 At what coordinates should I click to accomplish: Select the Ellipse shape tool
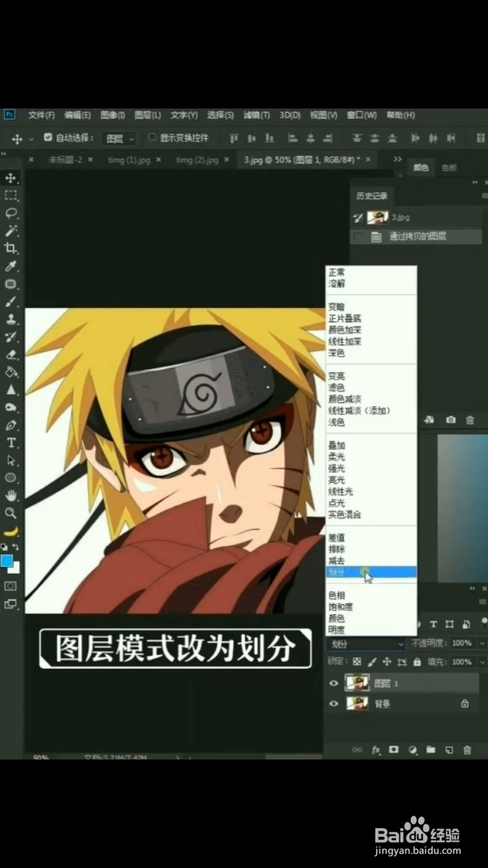tap(11, 478)
